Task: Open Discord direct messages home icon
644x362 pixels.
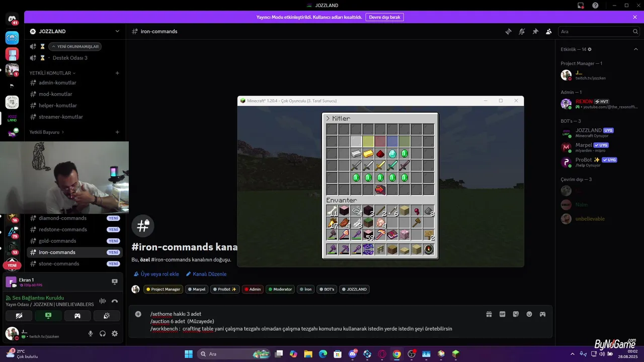Action: (x=12, y=20)
